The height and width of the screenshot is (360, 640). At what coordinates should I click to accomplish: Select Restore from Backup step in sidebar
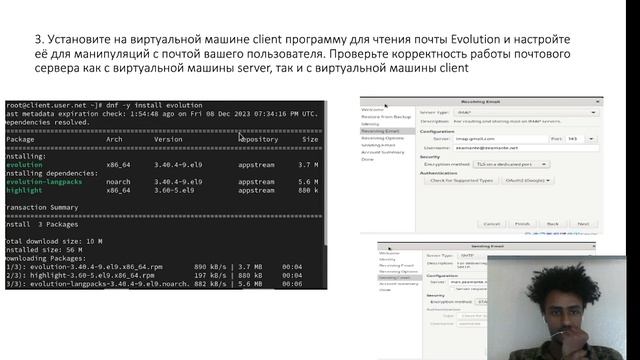point(386,117)
